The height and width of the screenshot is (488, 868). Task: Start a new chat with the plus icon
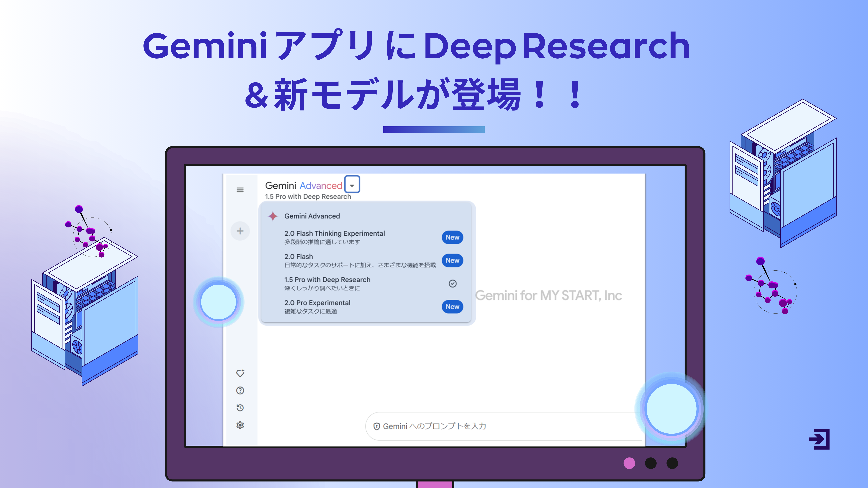pyautogui.click(x=240, y=231)
